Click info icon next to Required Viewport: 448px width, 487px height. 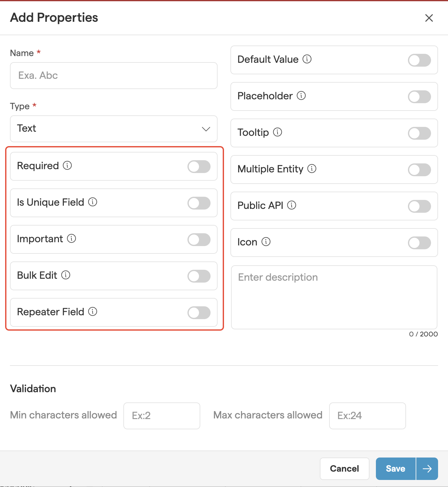pos(67,166)
